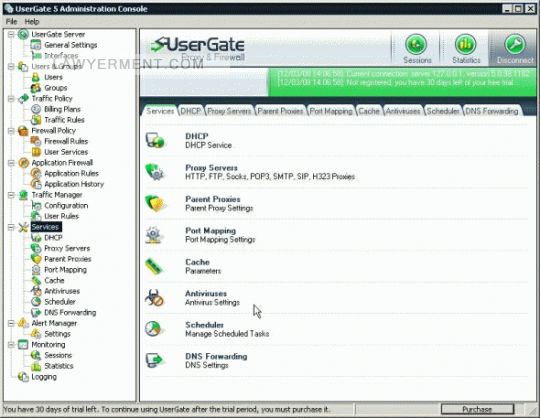
Task: Click Cache memory icon in main panel
Action: click(x=154, y=266)
